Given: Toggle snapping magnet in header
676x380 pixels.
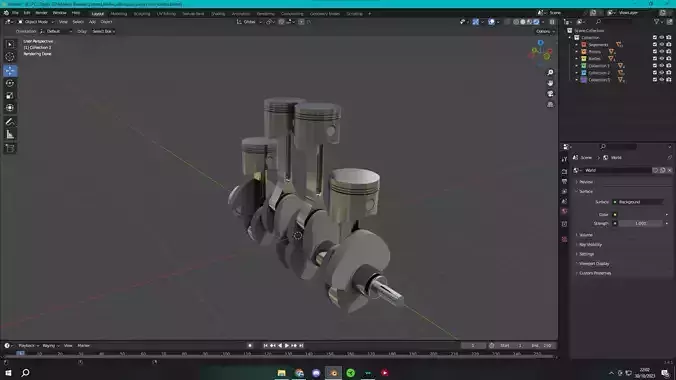Looking at the screenshot, I should 281,22.
